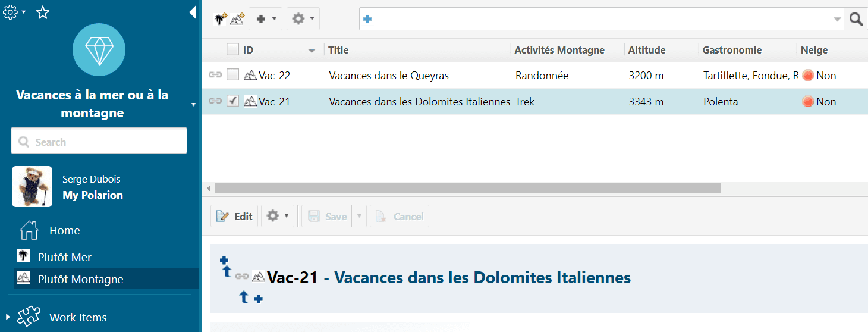Viewport: 868px width, 332px height.
Task: Toggle the select-all header checkbox
Action: coord(233,50)
